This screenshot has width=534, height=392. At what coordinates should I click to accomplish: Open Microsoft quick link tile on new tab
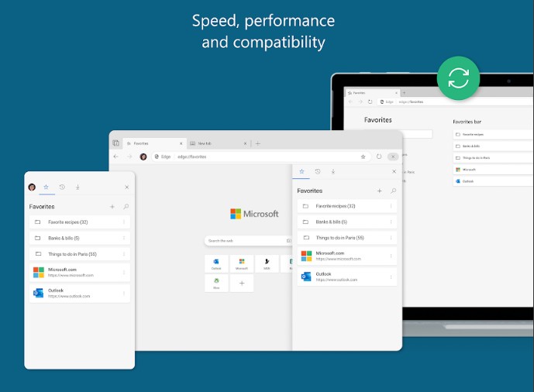[242, 263]
